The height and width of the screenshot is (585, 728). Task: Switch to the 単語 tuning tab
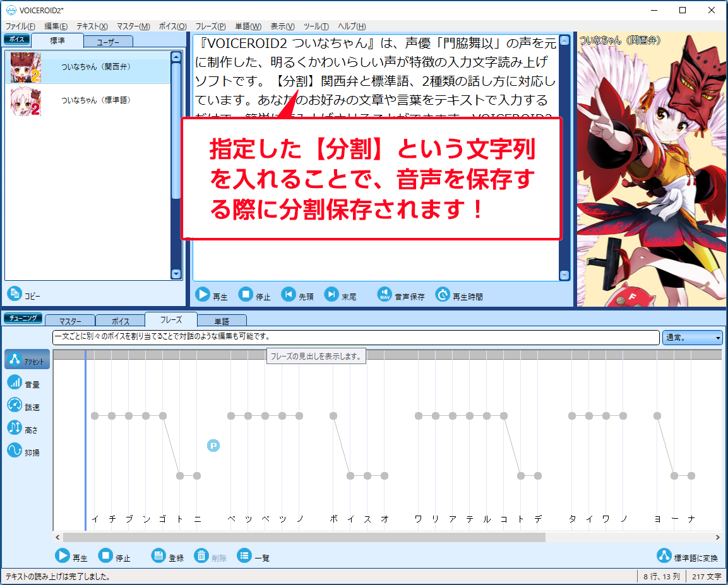(x=222, y=321)
